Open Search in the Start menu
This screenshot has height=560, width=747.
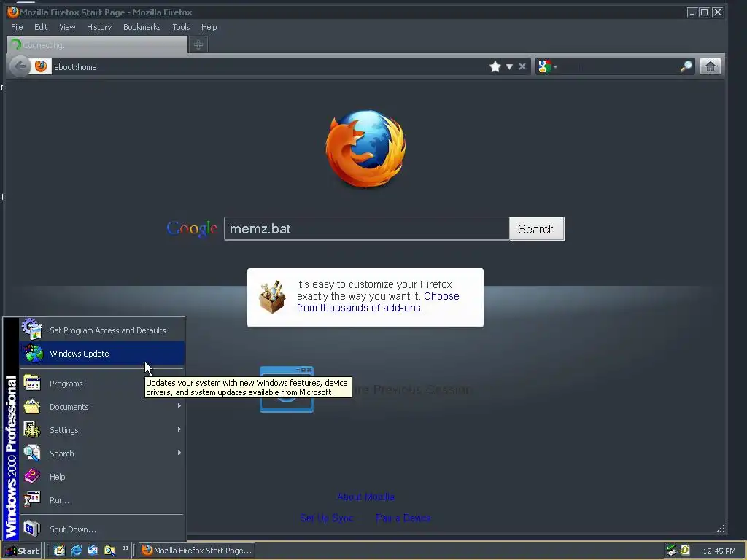point(102,454)
